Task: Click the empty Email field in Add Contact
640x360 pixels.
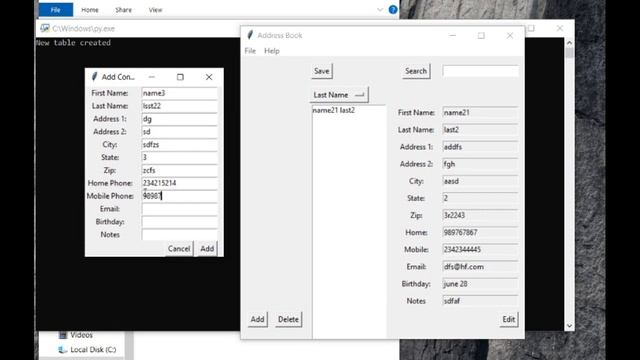Action: point(180,209)
